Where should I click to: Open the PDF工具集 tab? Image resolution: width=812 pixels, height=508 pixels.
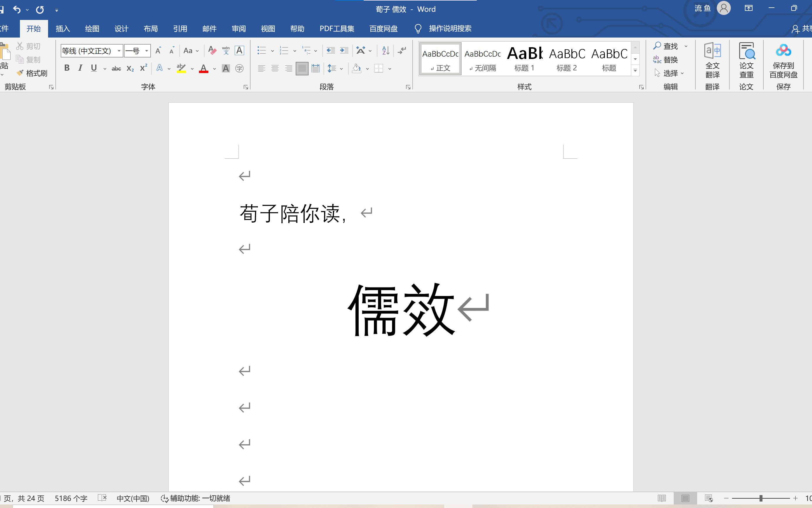[337, 28]
